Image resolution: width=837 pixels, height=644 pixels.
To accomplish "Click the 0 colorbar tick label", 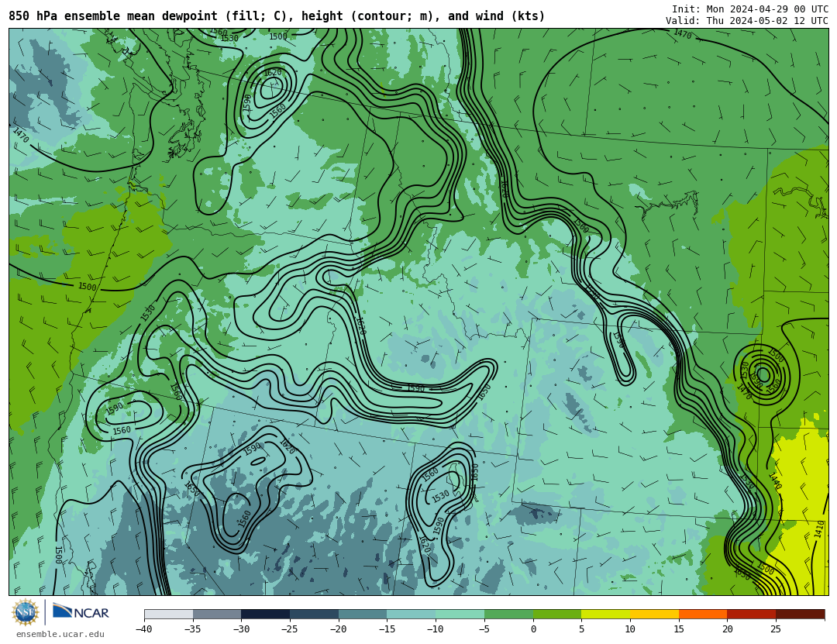I will (x=533, y=629).
